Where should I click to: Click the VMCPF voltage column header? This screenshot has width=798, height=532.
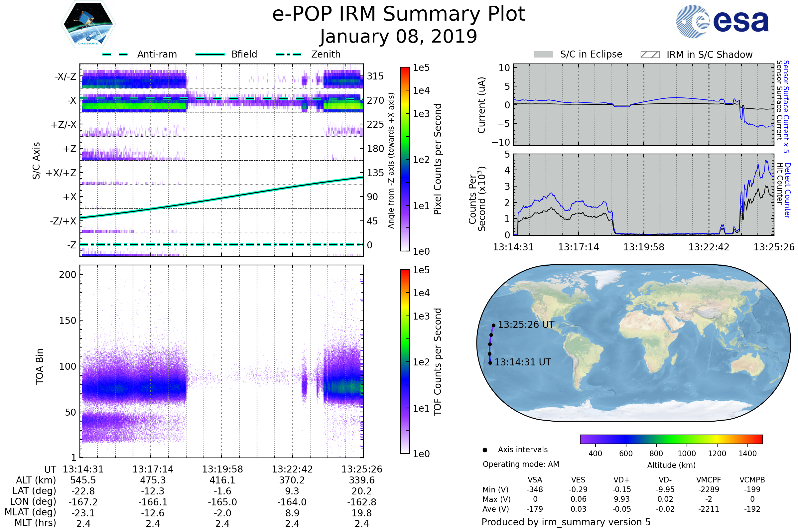(x=709, y=480)
